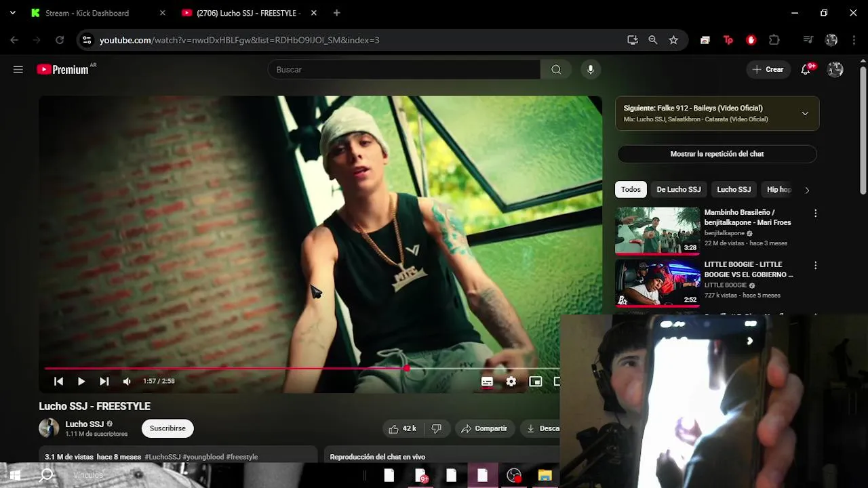The image size is (868, 488).
Task: Open benjitalkapone channel name
Action: [x=724, y=233]
